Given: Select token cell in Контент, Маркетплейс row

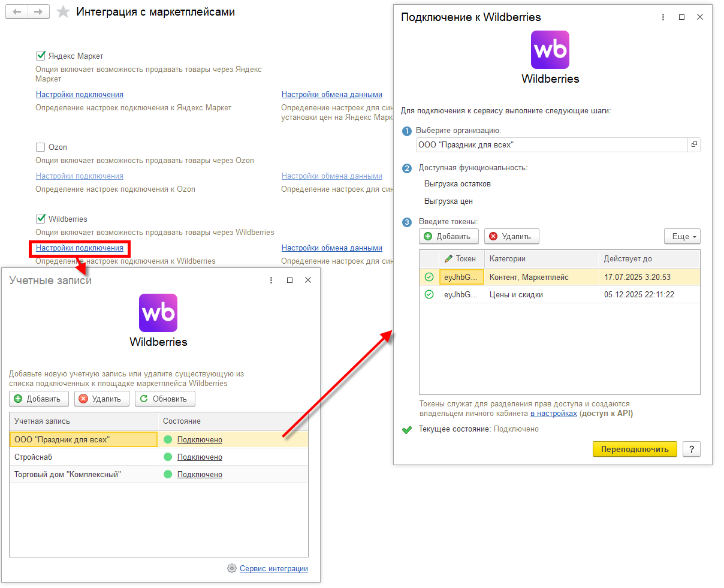Looking at the screenshot, I should coord(461,277).
